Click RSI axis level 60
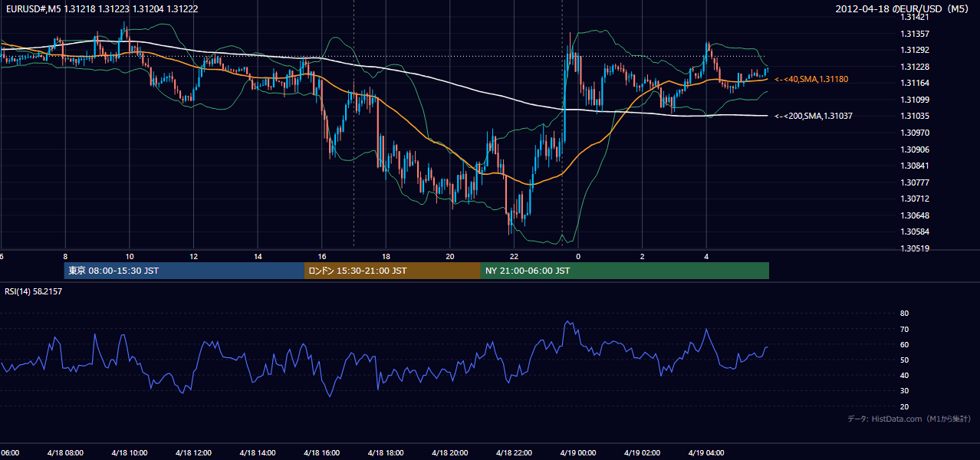980x460 pixels. (904, 344)
